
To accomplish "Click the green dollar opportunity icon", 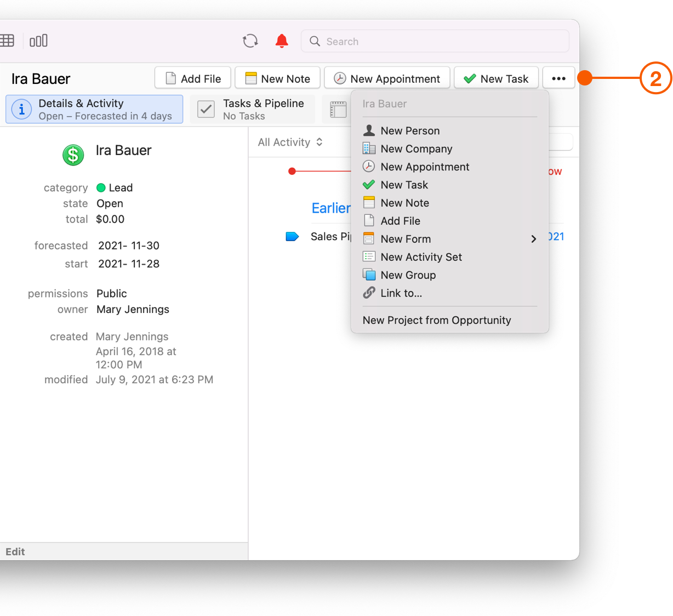I will click(x=73, y=155).
